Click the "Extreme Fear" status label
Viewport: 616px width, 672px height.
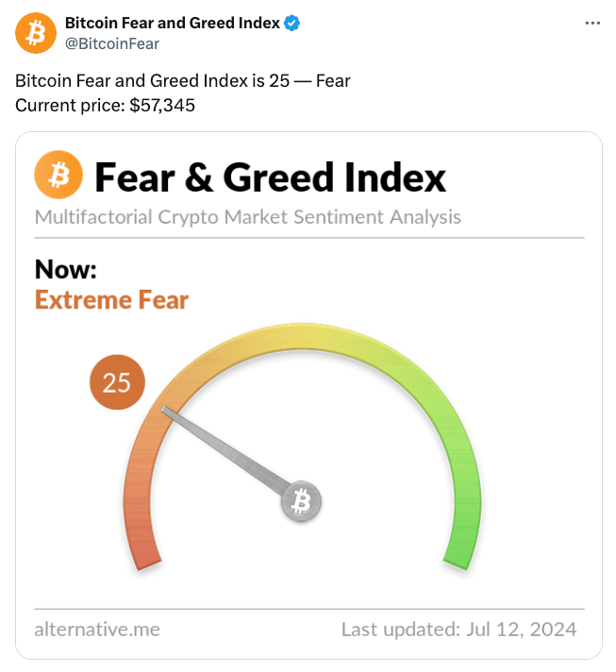111,300
